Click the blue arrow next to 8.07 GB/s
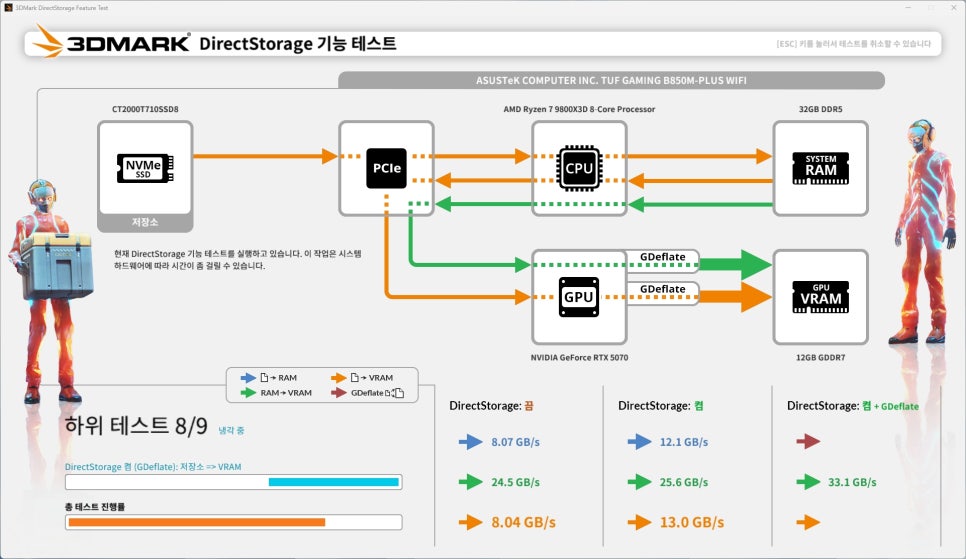Image resolution: width=966 pixels, height=559 pixels. point(471,442)
